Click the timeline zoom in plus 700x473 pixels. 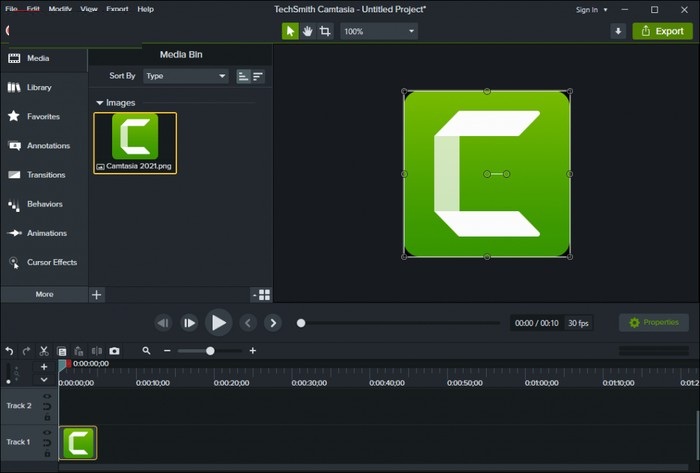(x=253, y=351)
